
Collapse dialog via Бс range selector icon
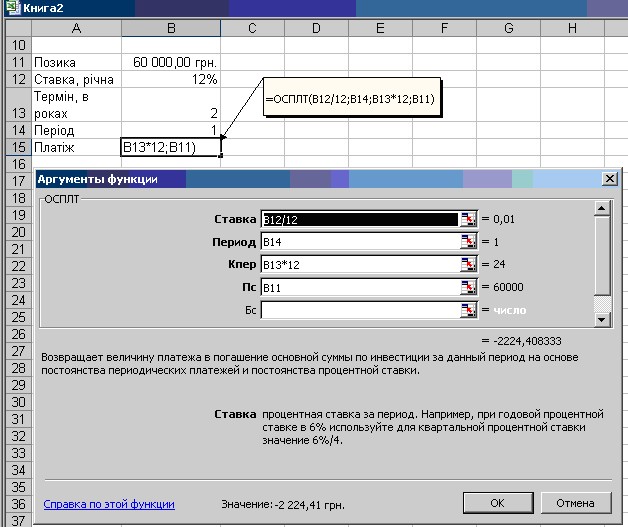pyautogui.click(x=468, y=310)
